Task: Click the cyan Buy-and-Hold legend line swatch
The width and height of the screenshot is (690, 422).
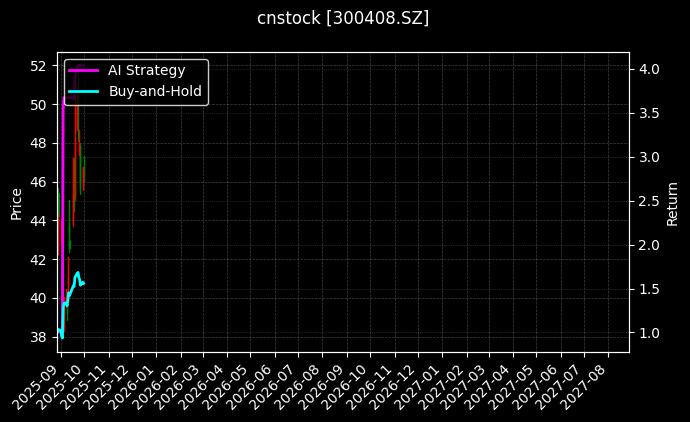Action: coord(84,91)
